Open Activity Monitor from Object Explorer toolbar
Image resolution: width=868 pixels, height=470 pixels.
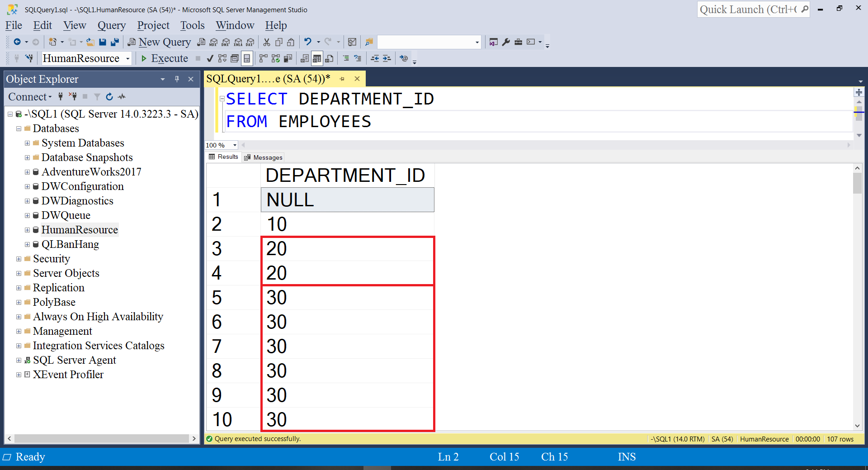tap(122, 96)
